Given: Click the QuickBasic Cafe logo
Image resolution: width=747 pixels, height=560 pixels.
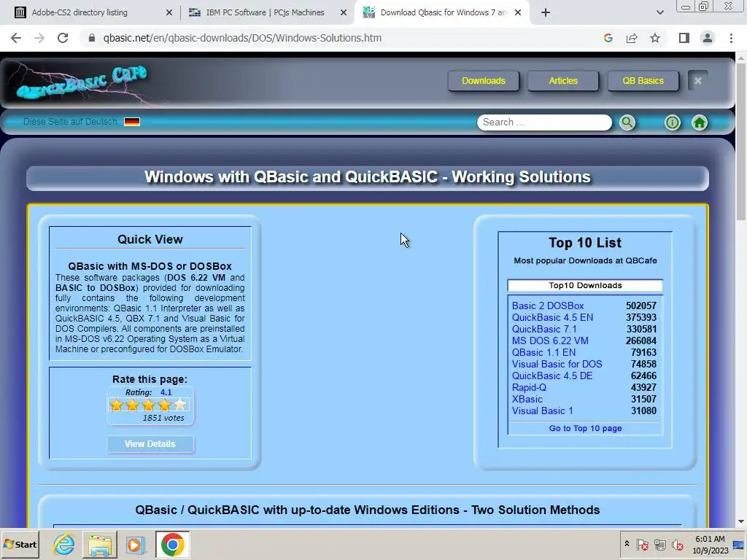Looking at the screenshot, I should point(82,82).
